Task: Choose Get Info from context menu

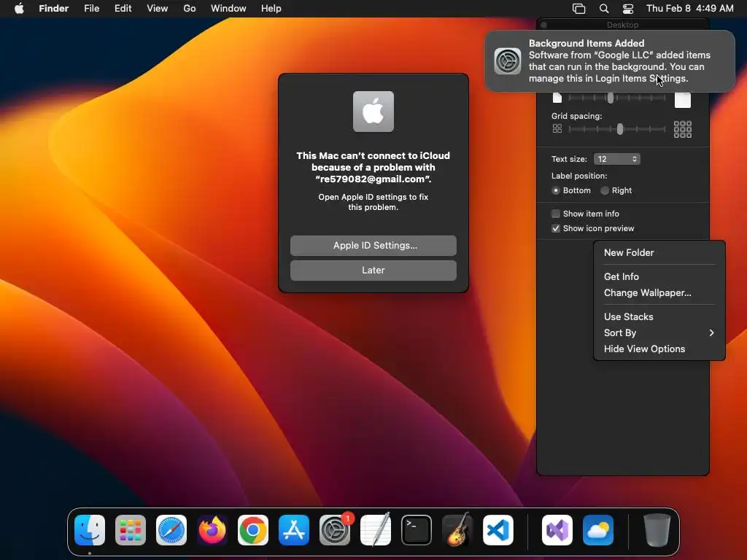Action: (659, 276)
